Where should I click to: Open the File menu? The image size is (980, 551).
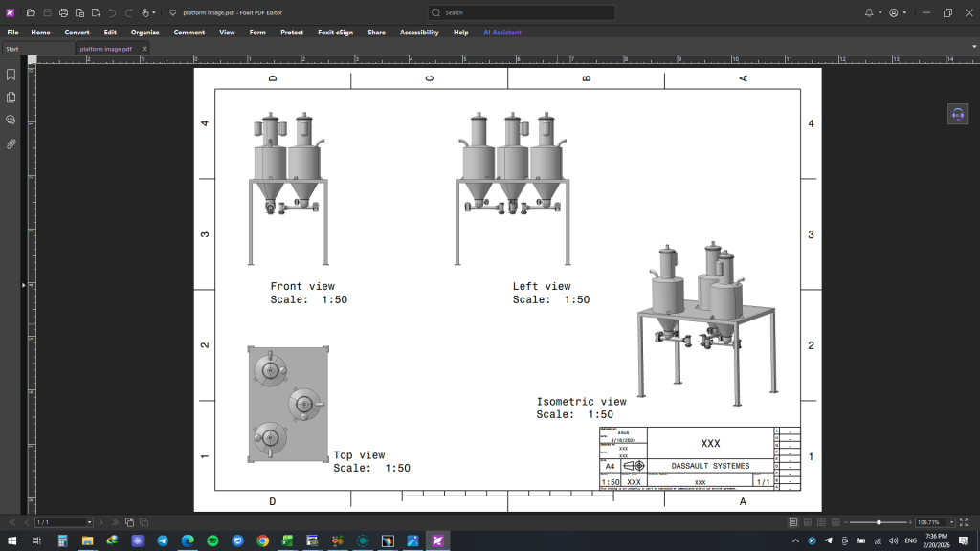[12, 32]
